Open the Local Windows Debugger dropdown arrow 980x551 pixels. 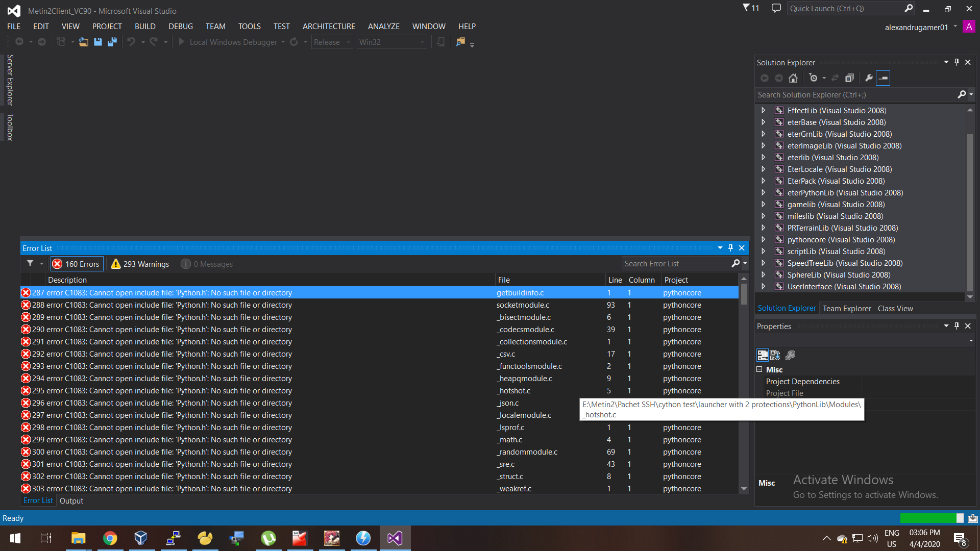click(x=283, y=42)
